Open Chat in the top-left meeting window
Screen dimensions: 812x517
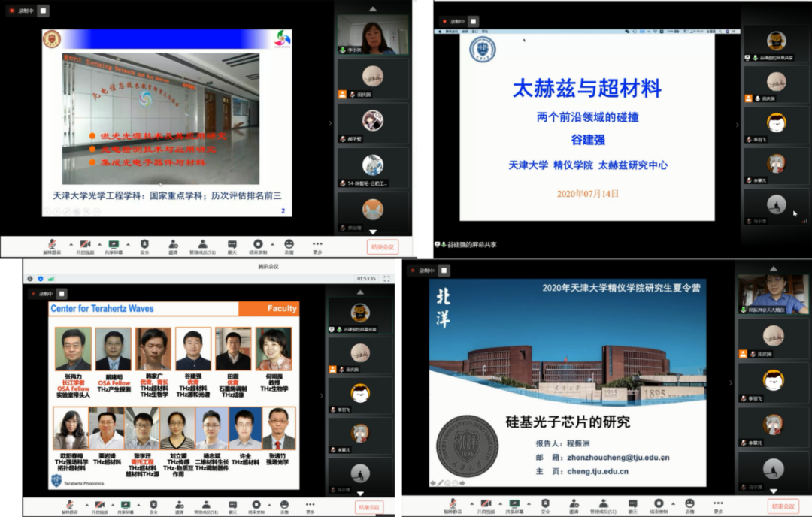point(232,246)
